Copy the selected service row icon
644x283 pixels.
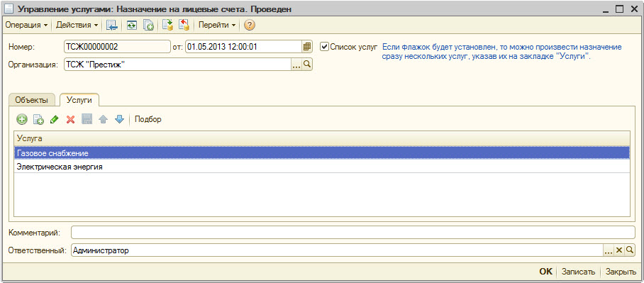38,120
